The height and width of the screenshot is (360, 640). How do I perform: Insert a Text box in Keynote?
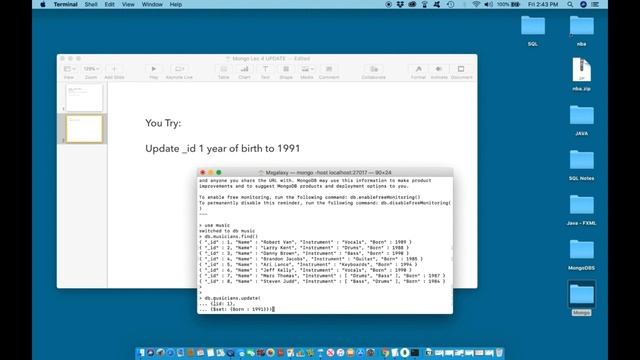[x=265, y=71]
